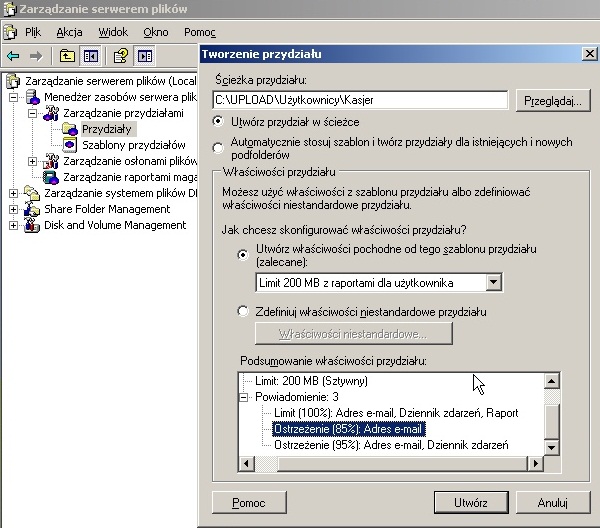
Task: Click the Szablony przydziałów icon
Action: pos(70,145)
